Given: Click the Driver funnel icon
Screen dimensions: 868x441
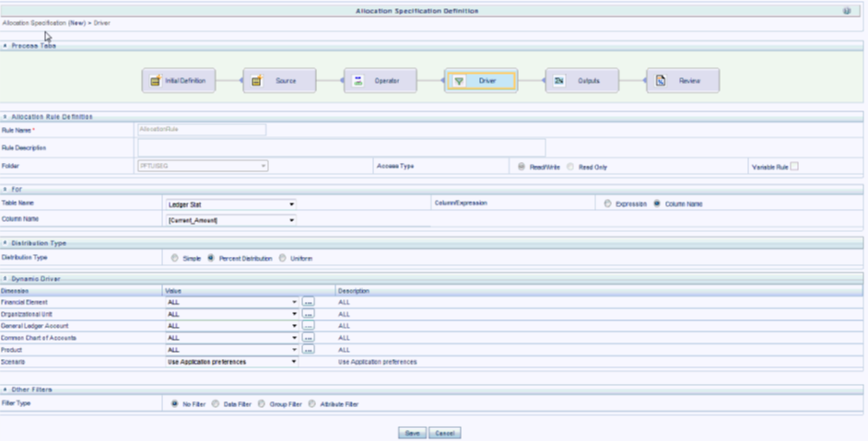Looking at the screenshot, I should (x=459, y=81).
